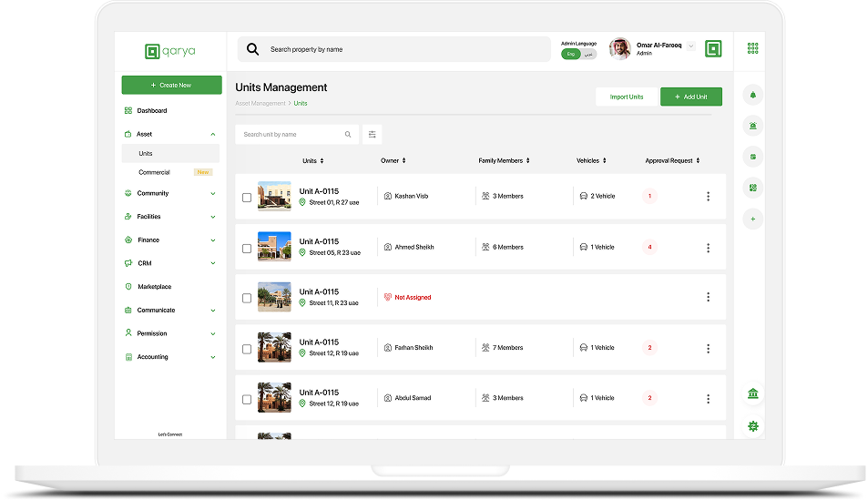868x500 pixels.
Task: Check the box for the Kashan Visb unit
Action: pyautogui.click(x=247, y=198)
